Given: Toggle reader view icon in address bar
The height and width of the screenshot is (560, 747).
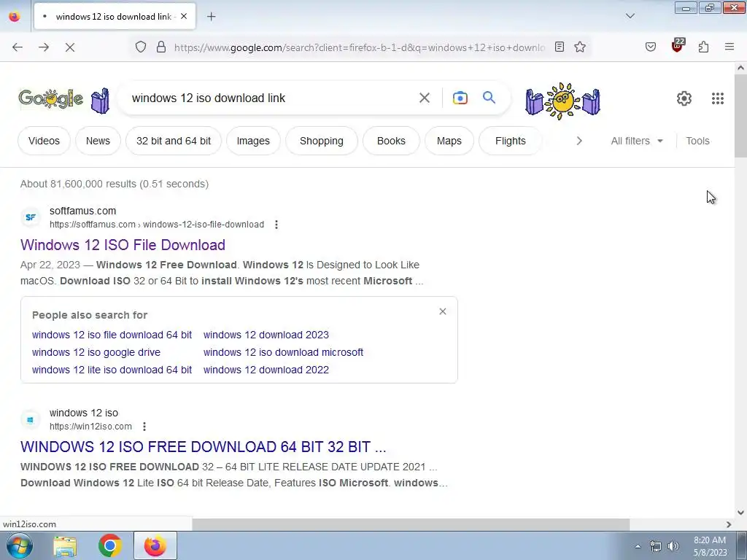Looking at the screenshot, I should click(560, 47).
